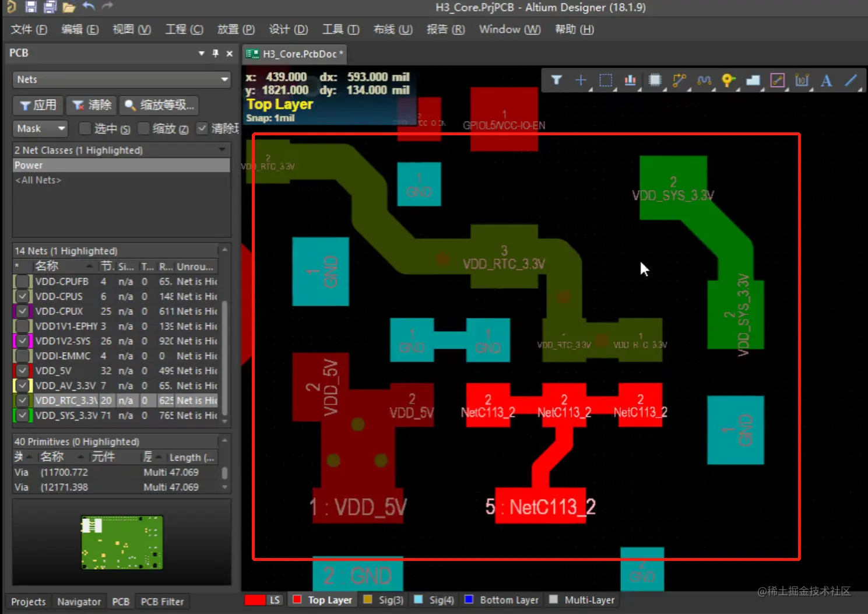Image resolution: width=868 pixels, height=614 pixels.
Task: Select the Sig(3) layer tab
Action: click(x=384, y=600)
